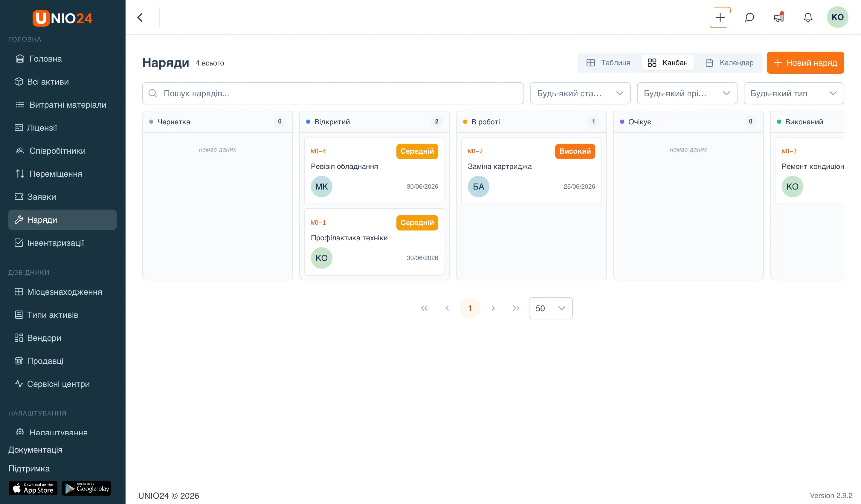Click the Google Play badge

tap(86, 489)
